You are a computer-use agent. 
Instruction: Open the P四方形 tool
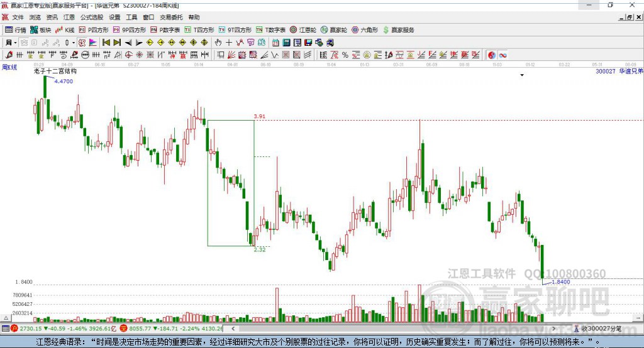pos(94,30)
